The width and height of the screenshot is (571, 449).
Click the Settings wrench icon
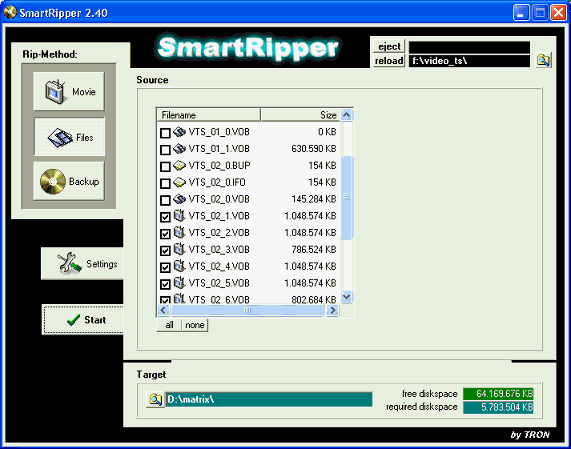(x=69, y=263)
